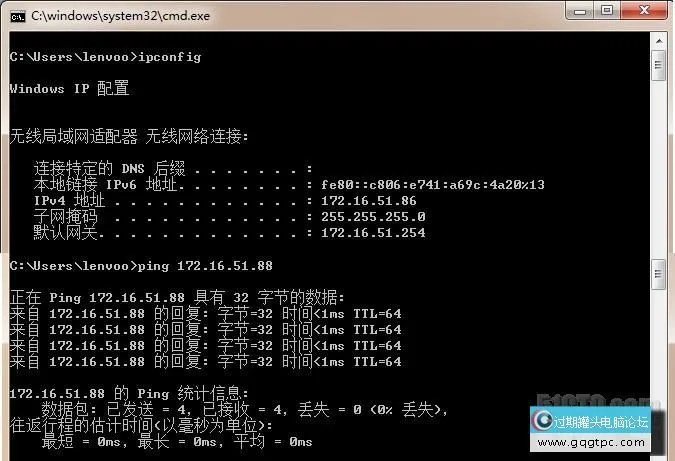
Task: Click the ipconfig command line
Action: tap(105, 57)
